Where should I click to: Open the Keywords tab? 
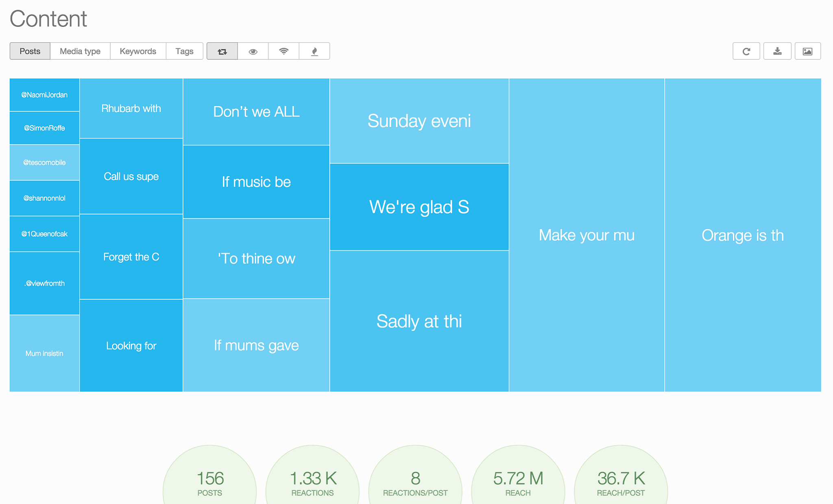tap(138, 51)
